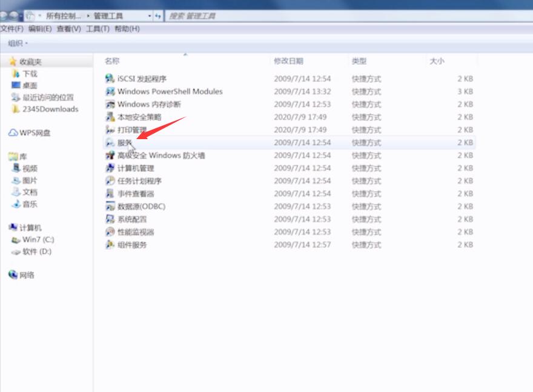
Task: Click the 搜索 管理工具 search box
Action: pos(349,16)
